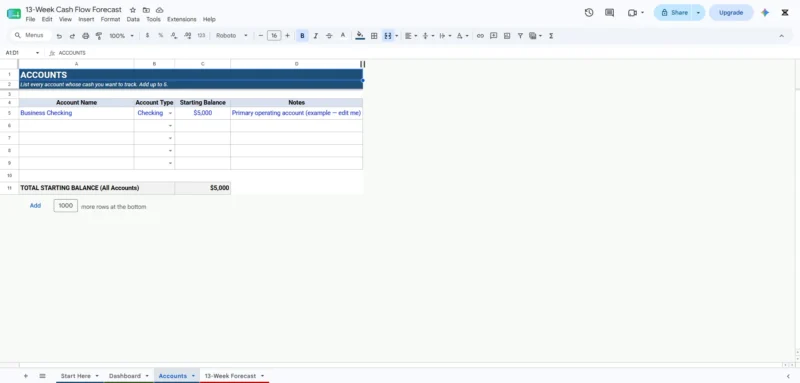Open the Roboto font dropdown
This screenshot has height=383, width=800.
[x=232, y=36]
